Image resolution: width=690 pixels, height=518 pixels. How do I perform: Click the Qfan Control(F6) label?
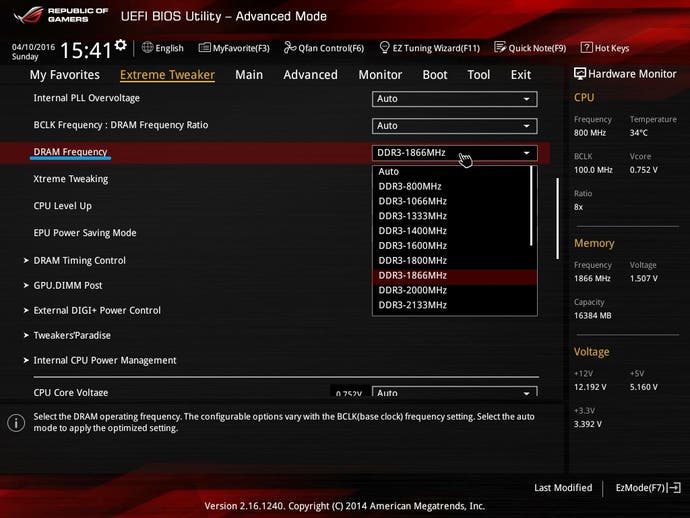331,48
